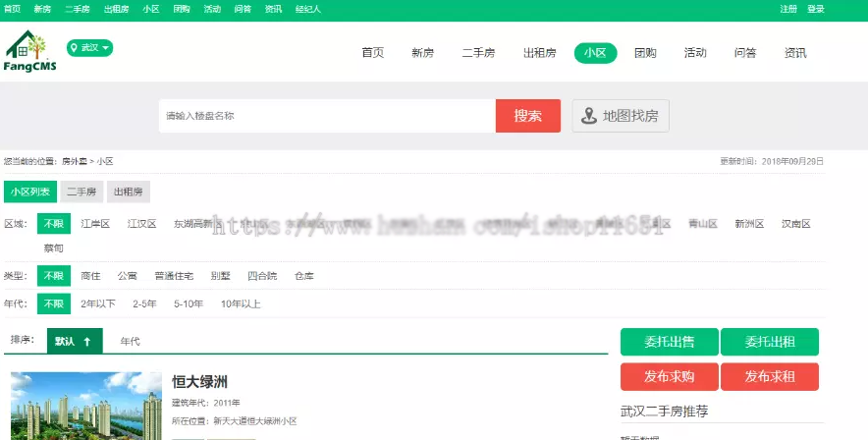
Task: Filter type by 公寓
Action: pyautogui.click(x=127, y=276)
